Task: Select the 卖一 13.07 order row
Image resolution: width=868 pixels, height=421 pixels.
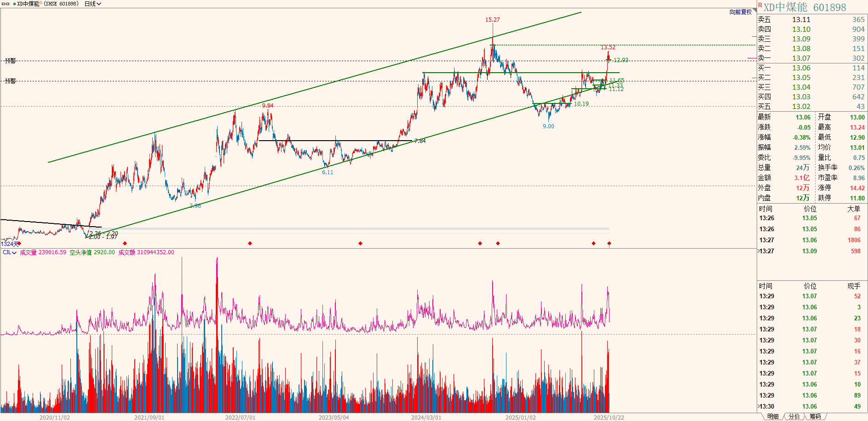Action: pyautogui.click(x=812, y=58)
